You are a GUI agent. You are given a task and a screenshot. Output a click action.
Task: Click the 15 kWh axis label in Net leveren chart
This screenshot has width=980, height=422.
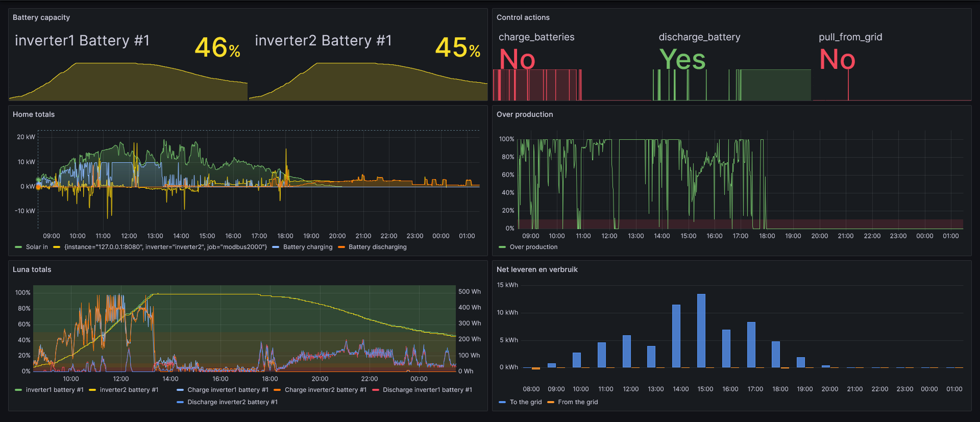[x=507, y=285]
